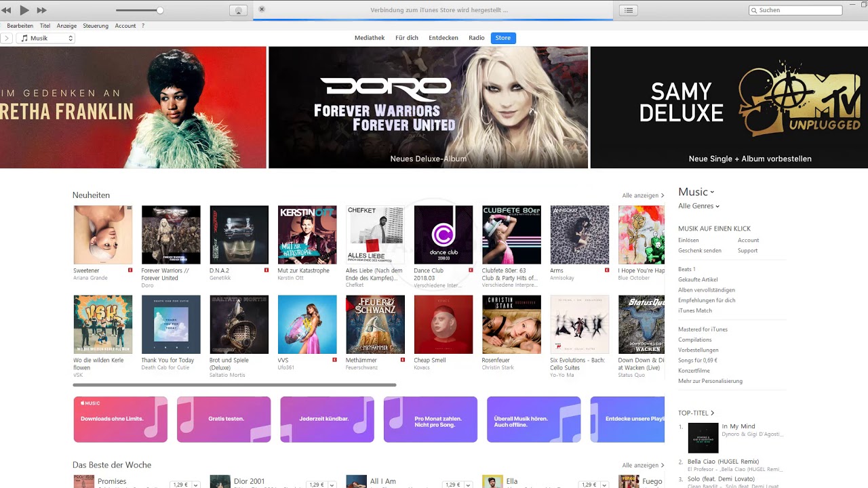This screenshot has height=488, width=868.
Task: Open the Beats 1 link
Action: 687,269
